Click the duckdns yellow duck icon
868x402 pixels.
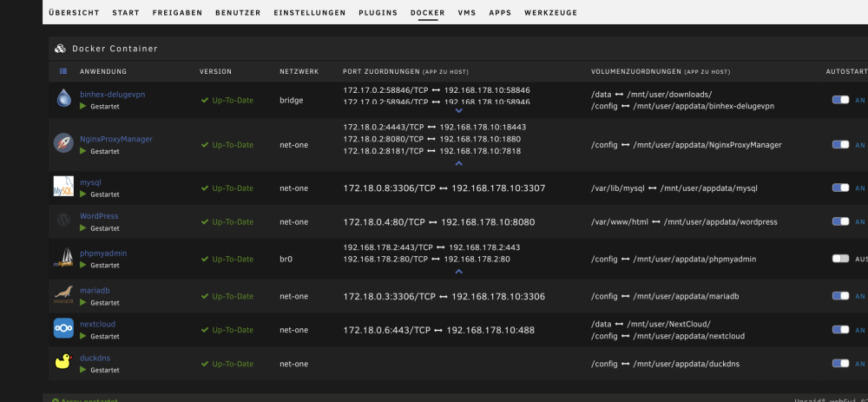pos(63,362)
